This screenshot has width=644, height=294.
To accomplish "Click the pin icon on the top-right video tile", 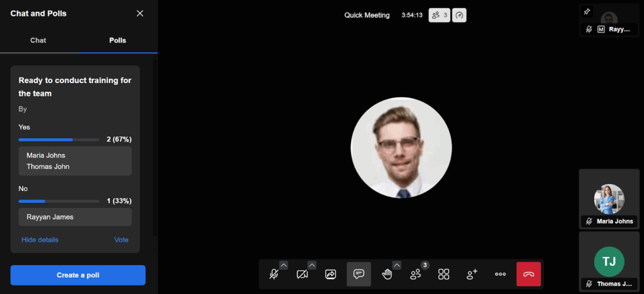I will 587,11.
